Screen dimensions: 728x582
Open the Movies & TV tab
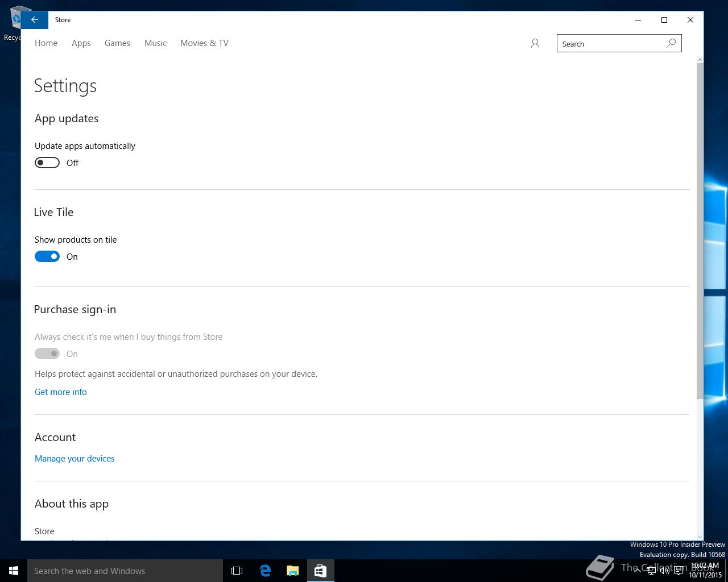click(204, 43)
